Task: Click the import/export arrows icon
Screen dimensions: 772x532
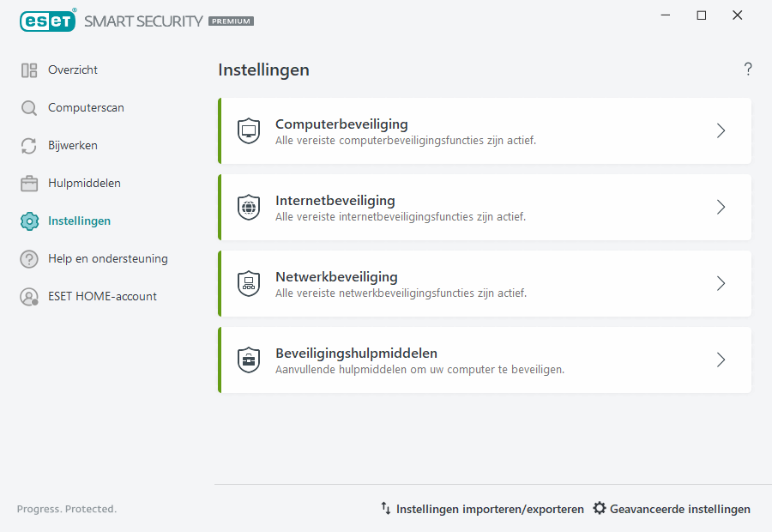Action: pyautogui.click(x=385, y=508)
